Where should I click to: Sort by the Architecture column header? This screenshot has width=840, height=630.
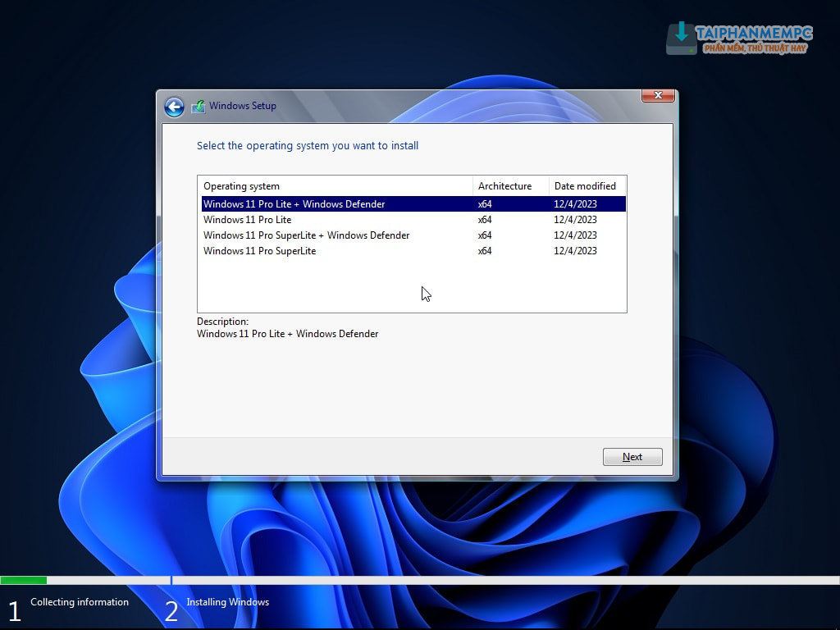[504, 186]
